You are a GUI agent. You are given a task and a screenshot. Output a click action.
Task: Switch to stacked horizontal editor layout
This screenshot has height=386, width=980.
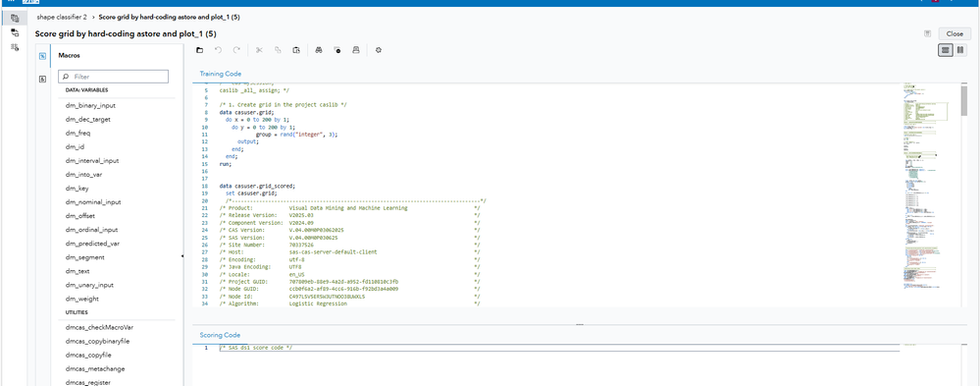(x=945, y=50)
